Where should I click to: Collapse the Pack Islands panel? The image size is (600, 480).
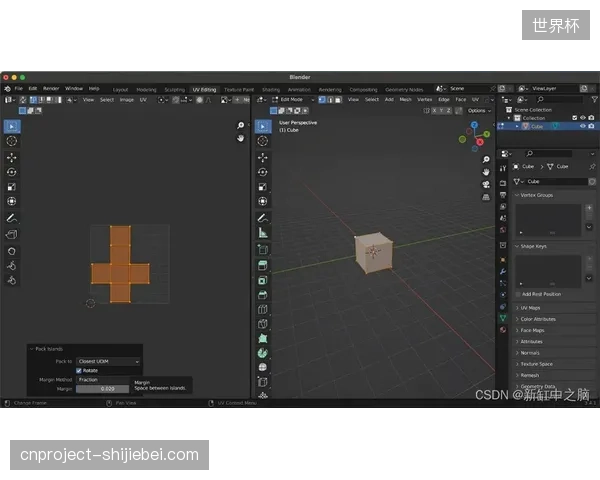tap(32, 349)
